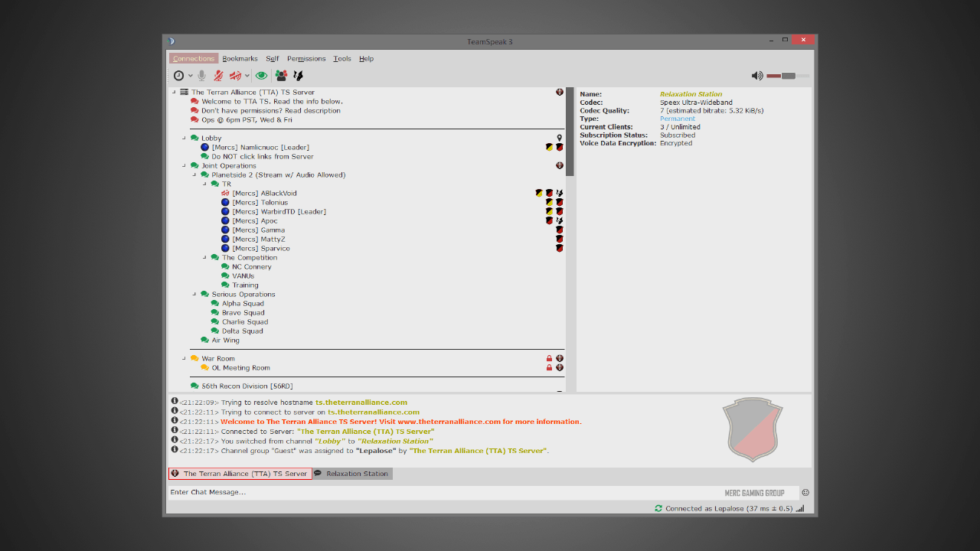Click the wolf-head toolbar icon
This screenshot has width=980, height=551.
pyautogui.click(x=299, y=76)
